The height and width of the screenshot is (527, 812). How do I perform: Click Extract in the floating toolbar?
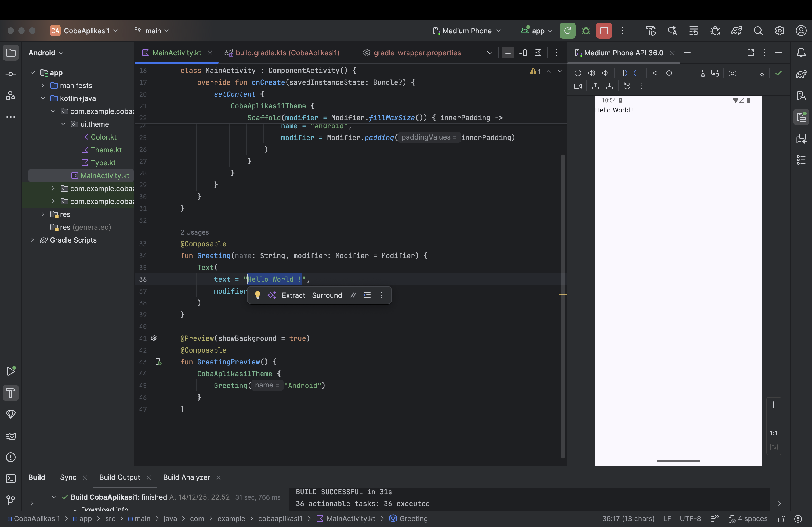pos(293,295)
